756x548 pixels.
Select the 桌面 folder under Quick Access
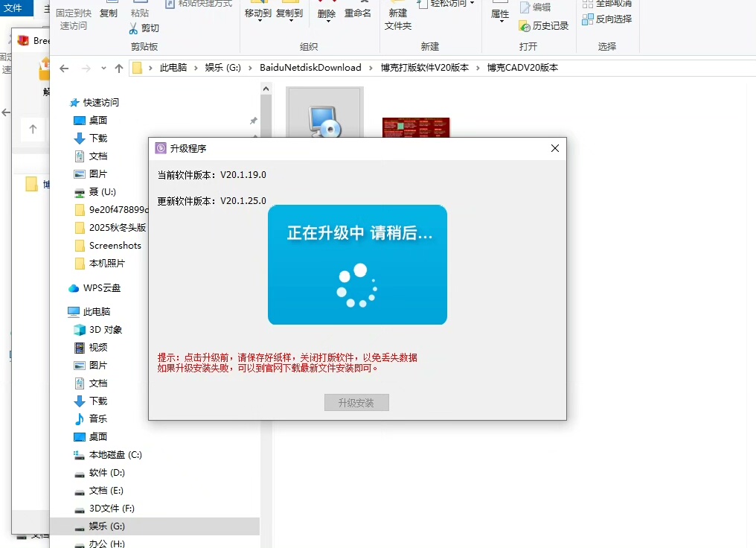pyautogui.click(x=98, y=120)
